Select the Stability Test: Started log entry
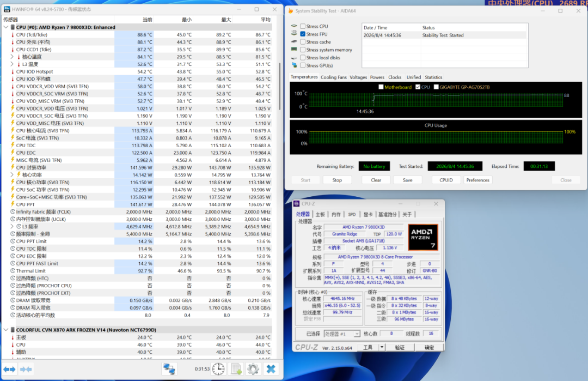 point(444,35)
